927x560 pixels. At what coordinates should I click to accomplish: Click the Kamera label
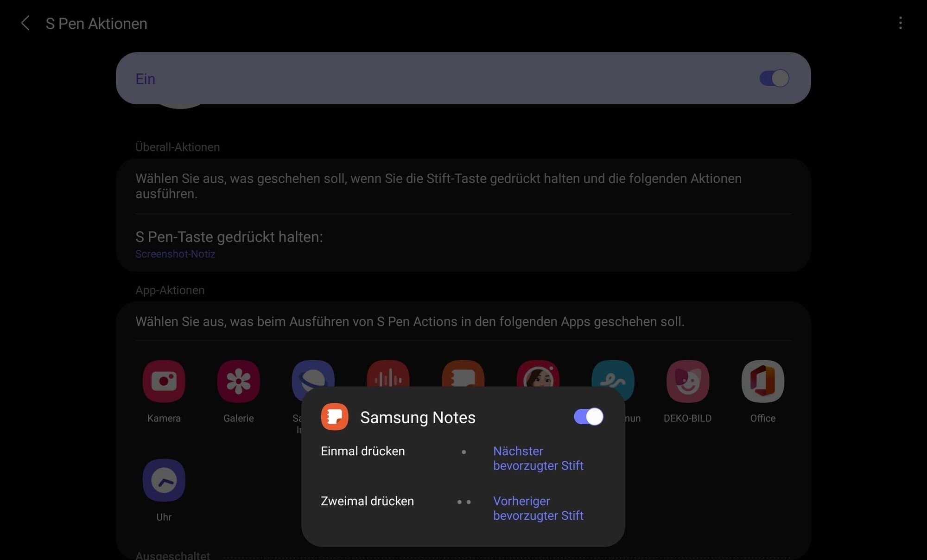[164, 418]
